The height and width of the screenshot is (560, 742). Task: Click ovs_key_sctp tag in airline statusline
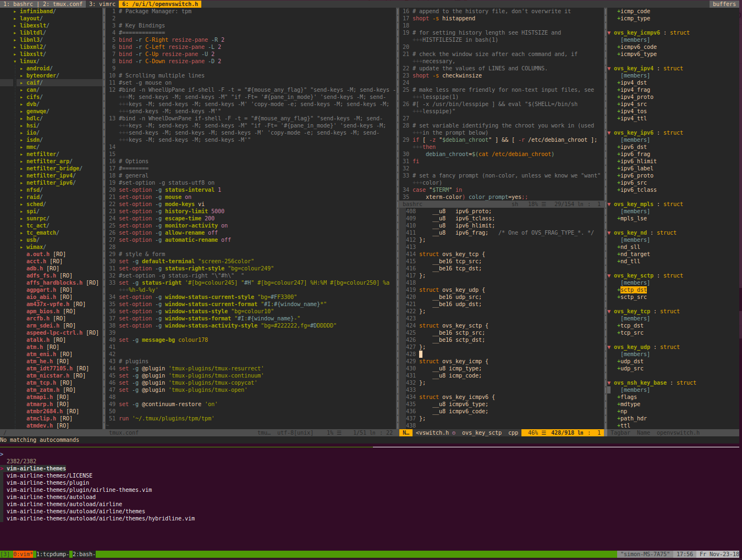(x=482, y=433)
